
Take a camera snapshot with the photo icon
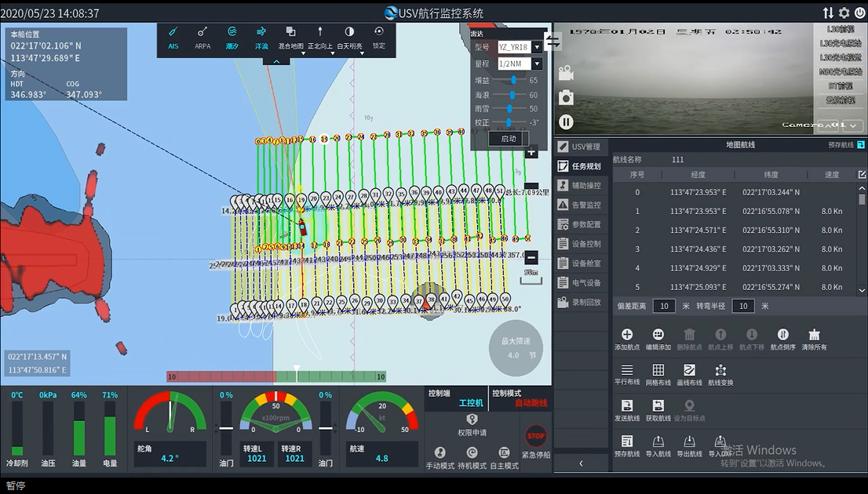pyautogui.click(x=566, y=97)
